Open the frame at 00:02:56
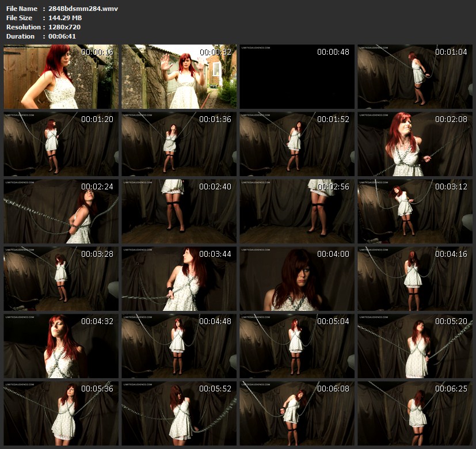Image resolution: width=476 pixels, height=449 pixels. 297,211
